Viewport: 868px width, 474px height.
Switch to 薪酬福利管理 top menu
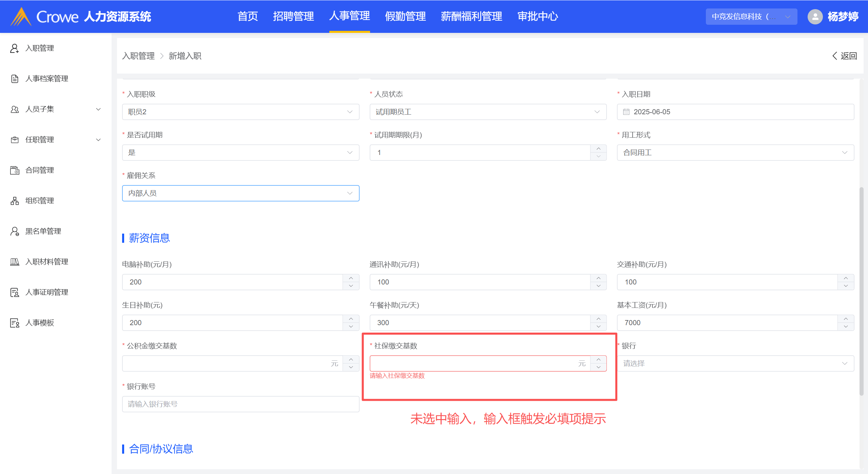(x=471, y=16)
